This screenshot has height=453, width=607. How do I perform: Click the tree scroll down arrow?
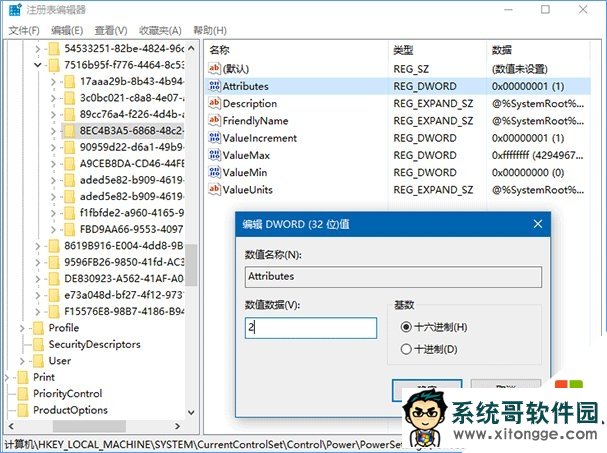[191, 412]
